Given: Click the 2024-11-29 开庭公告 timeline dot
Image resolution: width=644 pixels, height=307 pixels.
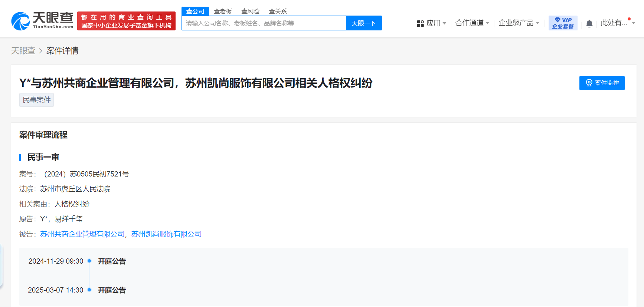Looking at the screenshot, I should 89,261.
